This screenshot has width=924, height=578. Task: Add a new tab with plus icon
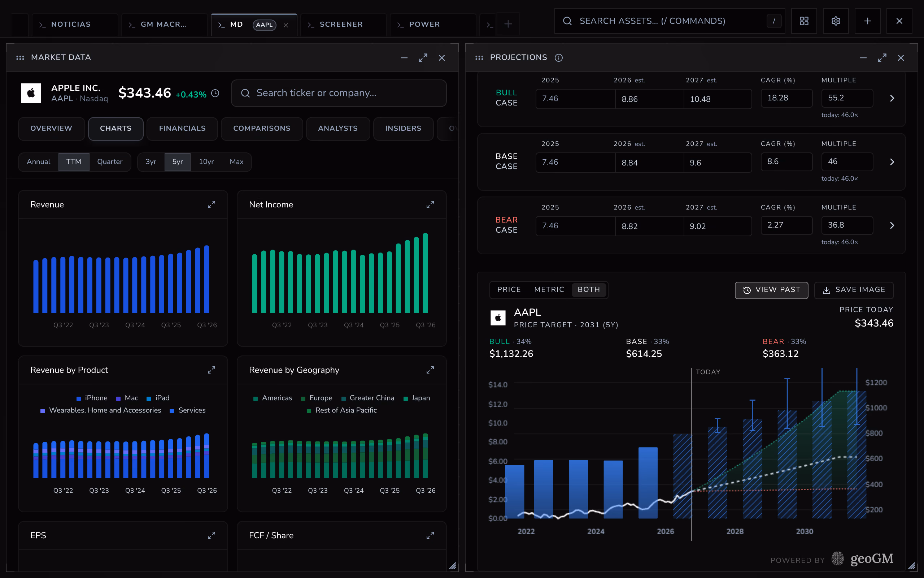(508, 25)
